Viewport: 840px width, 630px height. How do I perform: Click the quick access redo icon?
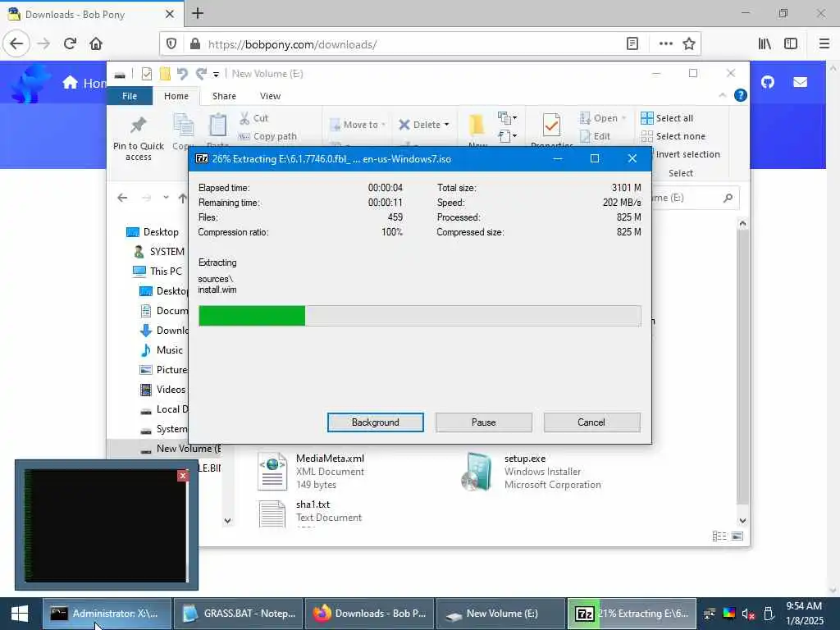pyautogui.click(x=201, y=73)
